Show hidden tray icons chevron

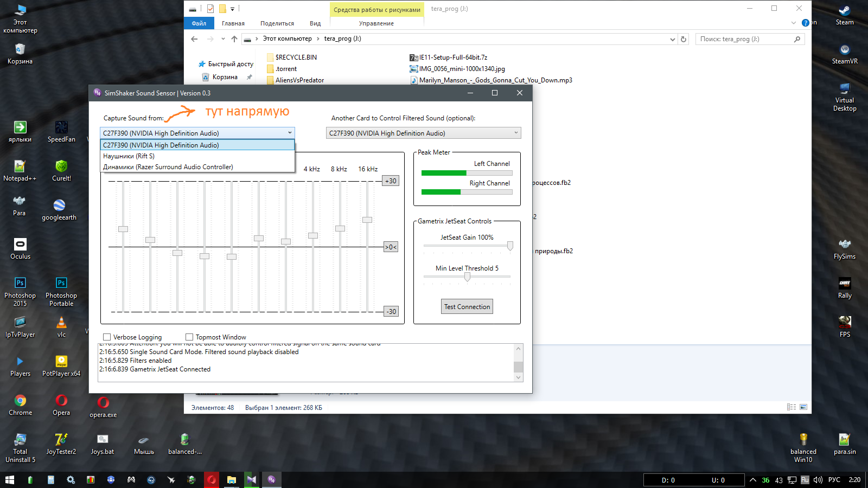tap(753, 480)
